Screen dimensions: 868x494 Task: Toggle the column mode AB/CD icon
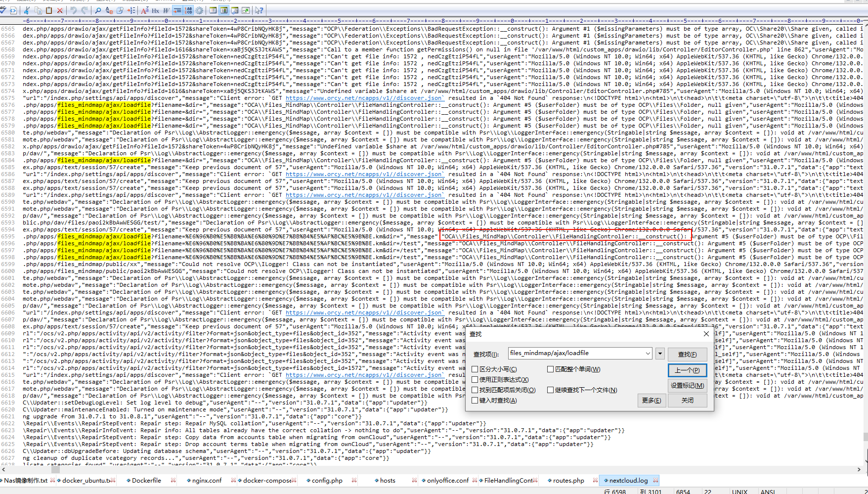pos(188,10)
